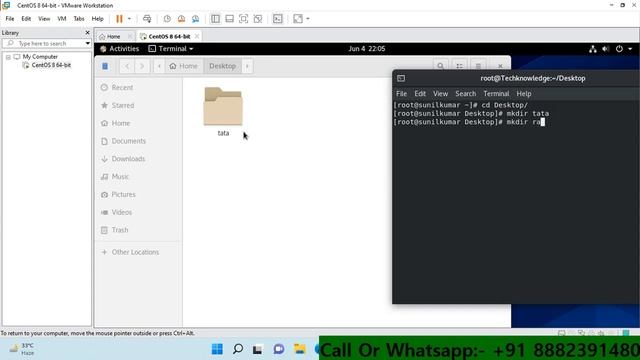This screenshot has height=360, width=640.
Task: Open the power options arrow next to pause
Action: pos(129,19)
